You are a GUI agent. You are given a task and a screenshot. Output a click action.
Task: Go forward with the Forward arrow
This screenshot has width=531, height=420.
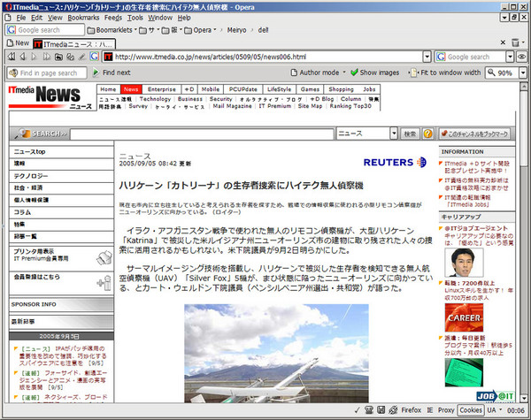(x=34, y=57)
